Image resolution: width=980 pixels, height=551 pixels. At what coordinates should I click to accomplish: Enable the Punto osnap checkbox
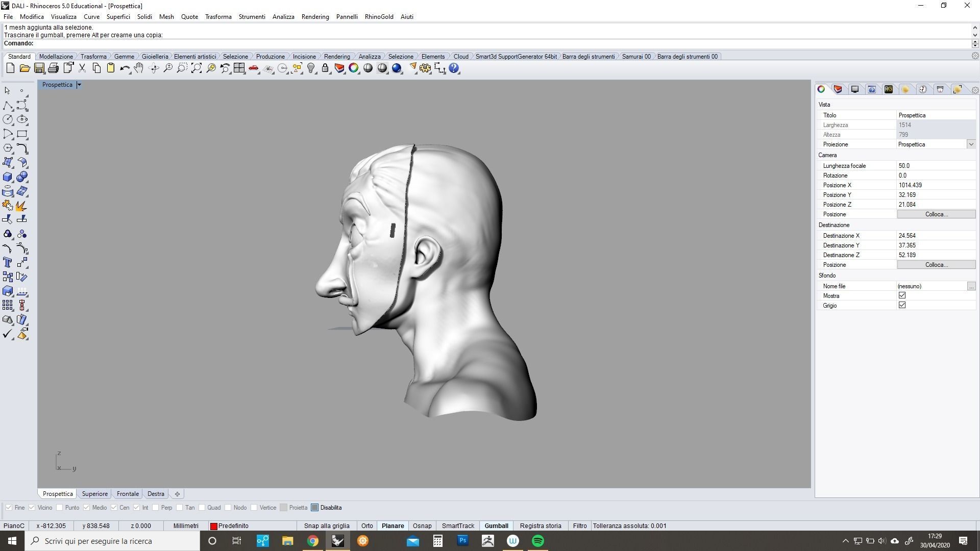point(60,508)
